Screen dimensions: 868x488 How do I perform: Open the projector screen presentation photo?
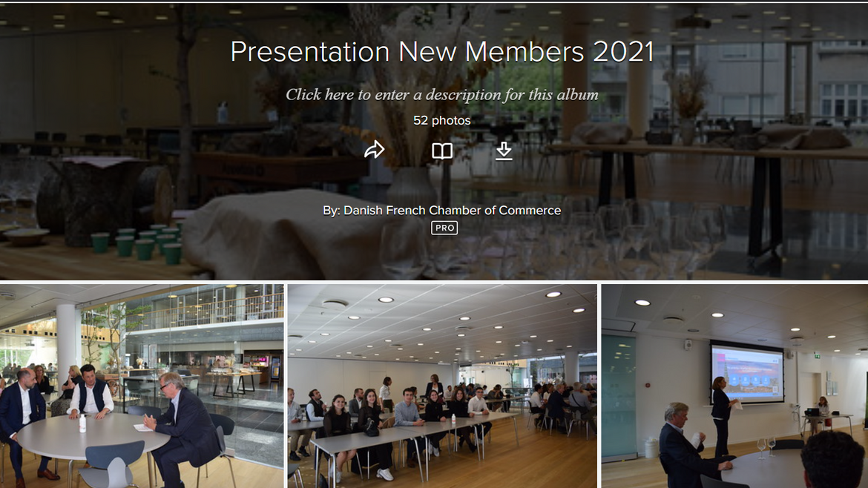point(734,386)
